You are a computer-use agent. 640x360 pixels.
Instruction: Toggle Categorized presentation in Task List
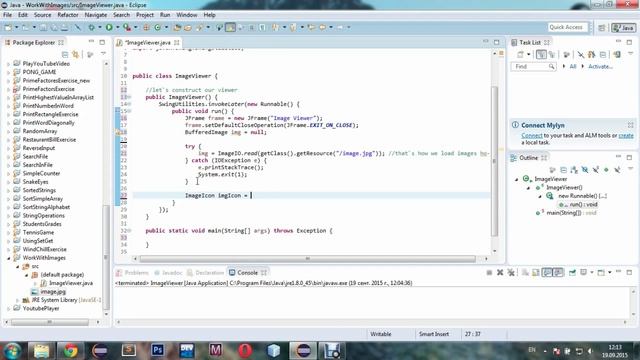coord(541,54)
